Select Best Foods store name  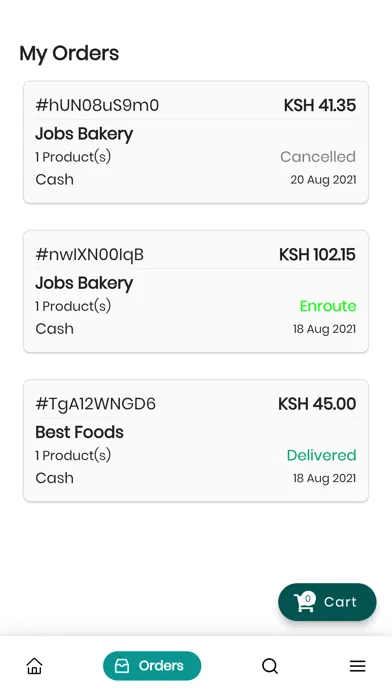click(x=79, y=432)
